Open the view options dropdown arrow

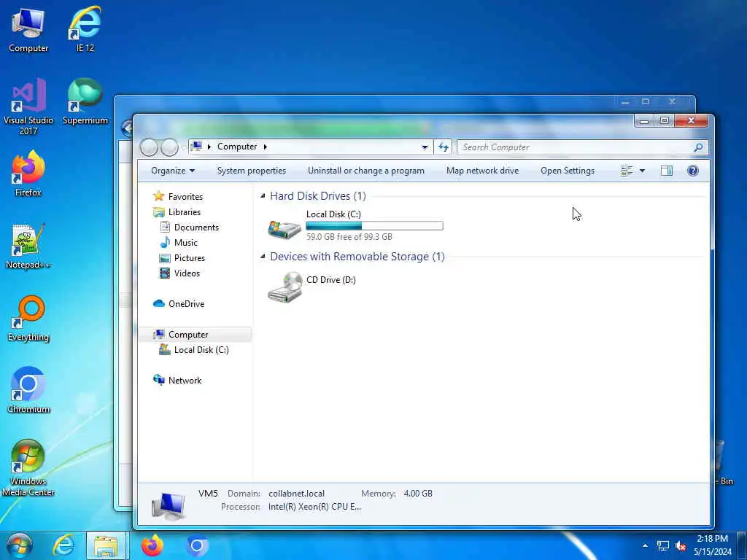(642, 171)
